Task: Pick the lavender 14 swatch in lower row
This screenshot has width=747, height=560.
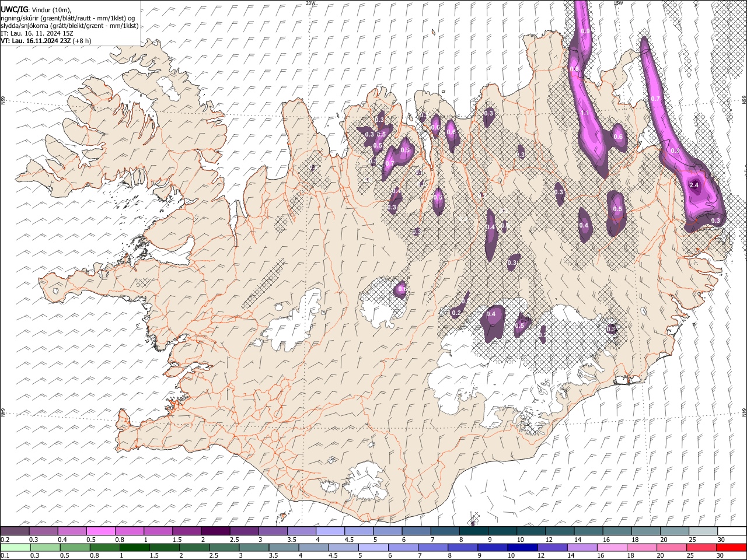Action: 582,547
